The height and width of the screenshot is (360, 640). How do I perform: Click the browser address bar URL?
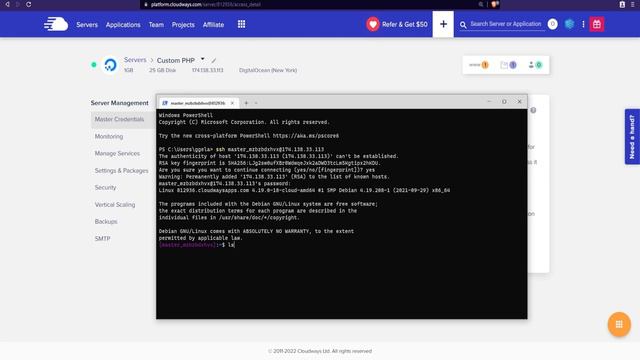206,4
